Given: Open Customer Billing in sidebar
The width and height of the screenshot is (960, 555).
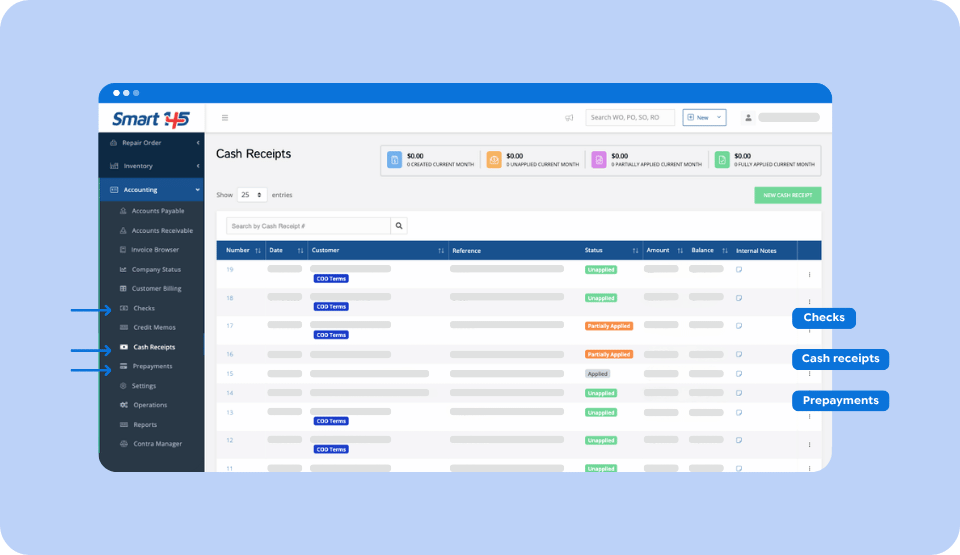Looking at the screenshot, I should [x=156, y=289].
